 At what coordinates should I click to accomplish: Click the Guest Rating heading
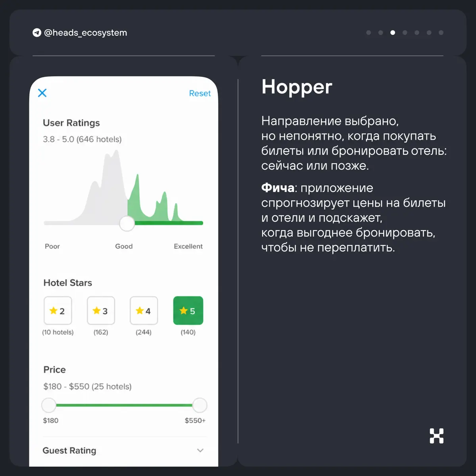[69, 451]
